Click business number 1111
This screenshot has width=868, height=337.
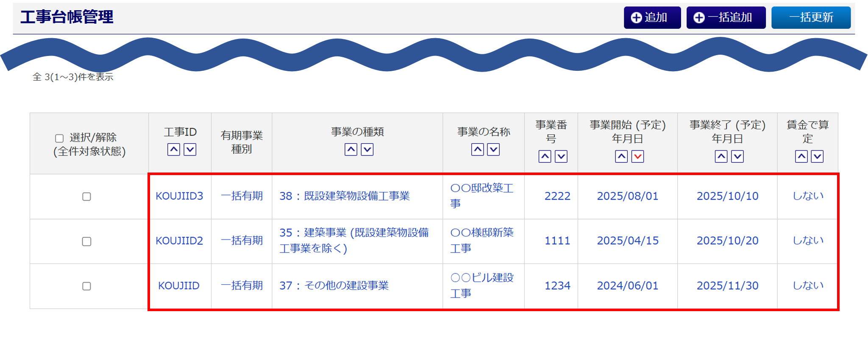[x=557, y=241]
